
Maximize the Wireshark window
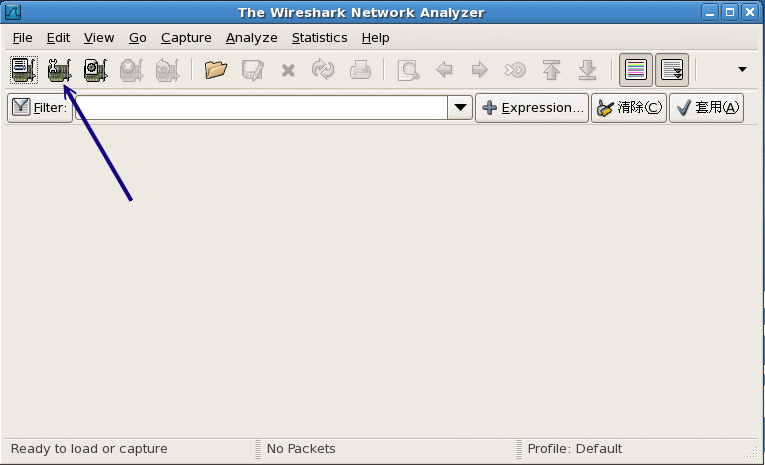[730, 12]
